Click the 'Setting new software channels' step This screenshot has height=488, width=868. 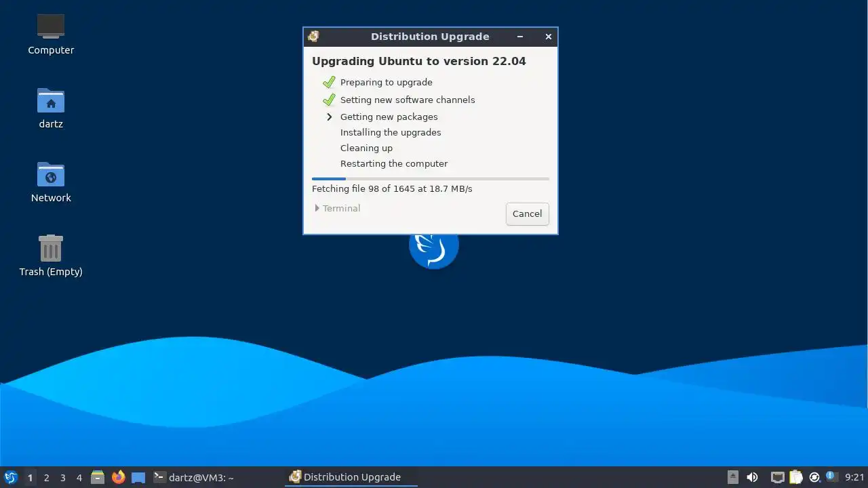tap(408, 100)
